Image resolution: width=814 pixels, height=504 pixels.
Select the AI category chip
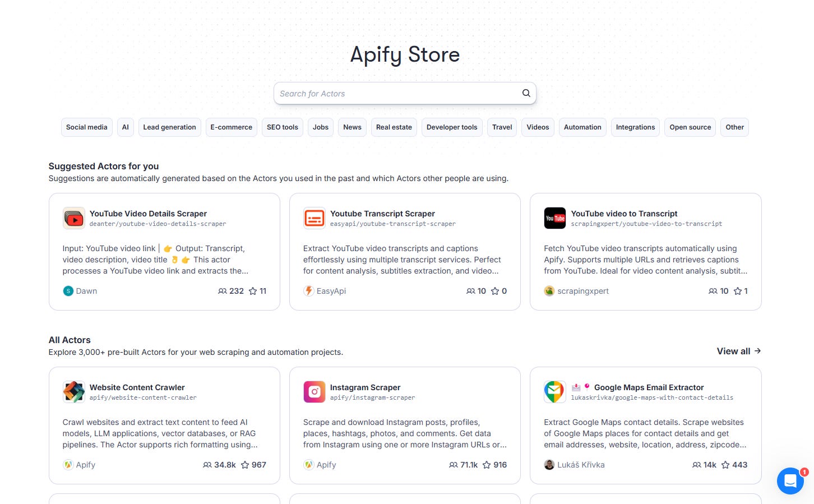(126, 127)
